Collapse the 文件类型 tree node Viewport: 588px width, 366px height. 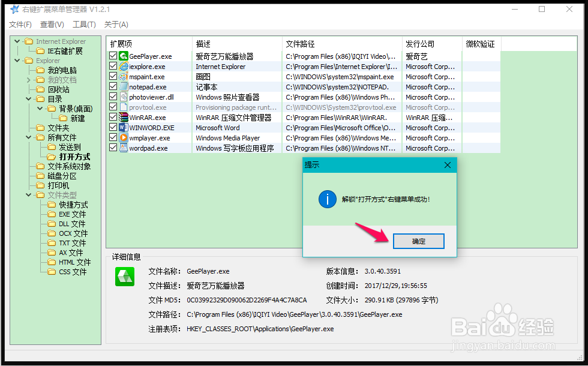[29, 195]
